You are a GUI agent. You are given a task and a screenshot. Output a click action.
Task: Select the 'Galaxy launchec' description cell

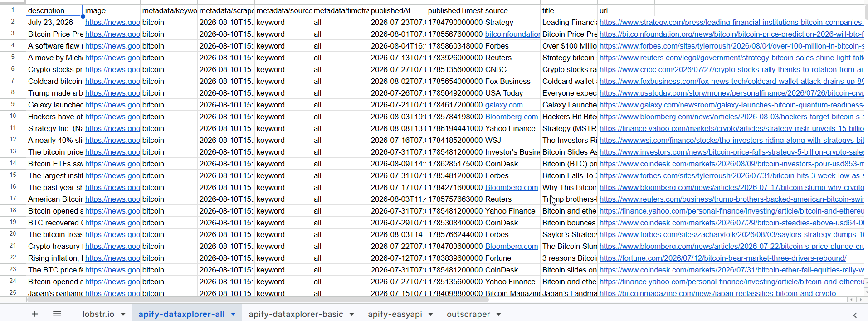click(54, 105)
